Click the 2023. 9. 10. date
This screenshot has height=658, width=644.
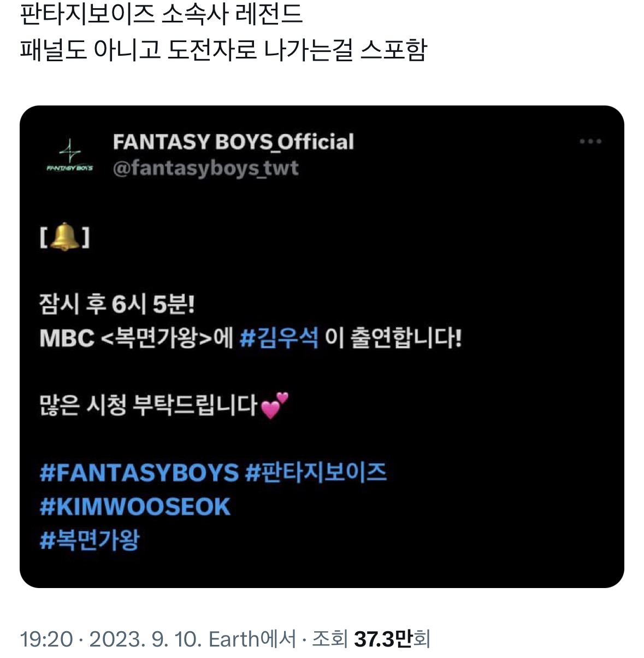pyautogui.click(x=146, y=639)
